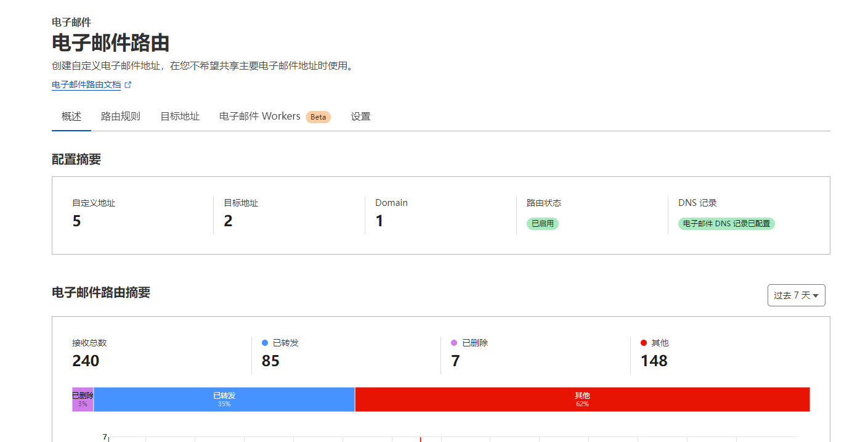Viewport: 868px width, 442px height.
Task: Click the 电子邮件 DNS 记录已配置 badge
Action: click(726, 224)
